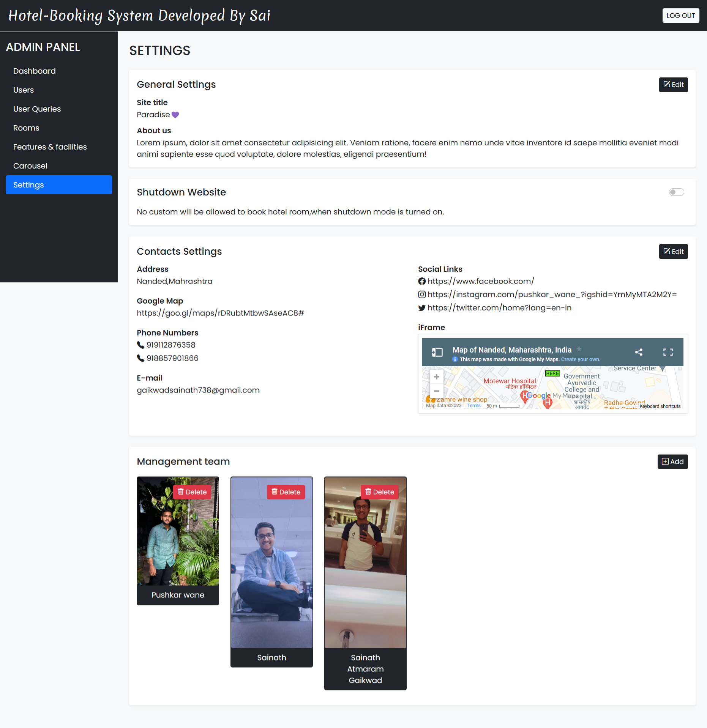Viewport: 707px width, 728px height.
Task: Click the Terms link on the map
Action: tap(473, 405)
